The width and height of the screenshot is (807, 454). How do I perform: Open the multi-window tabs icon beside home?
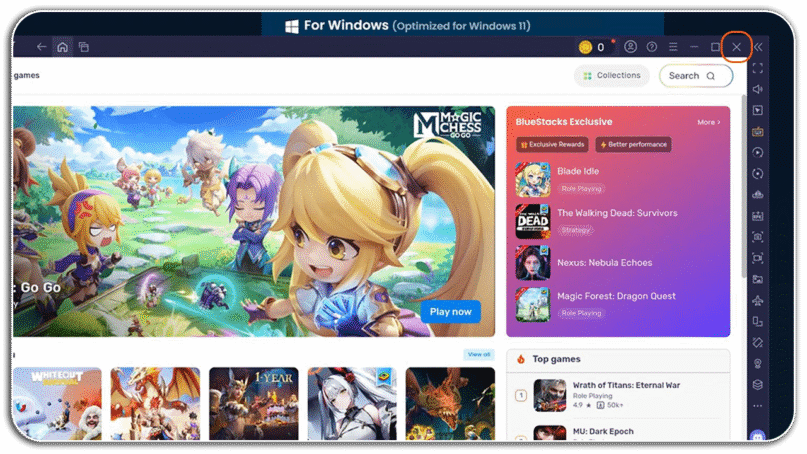coord(83,47)
